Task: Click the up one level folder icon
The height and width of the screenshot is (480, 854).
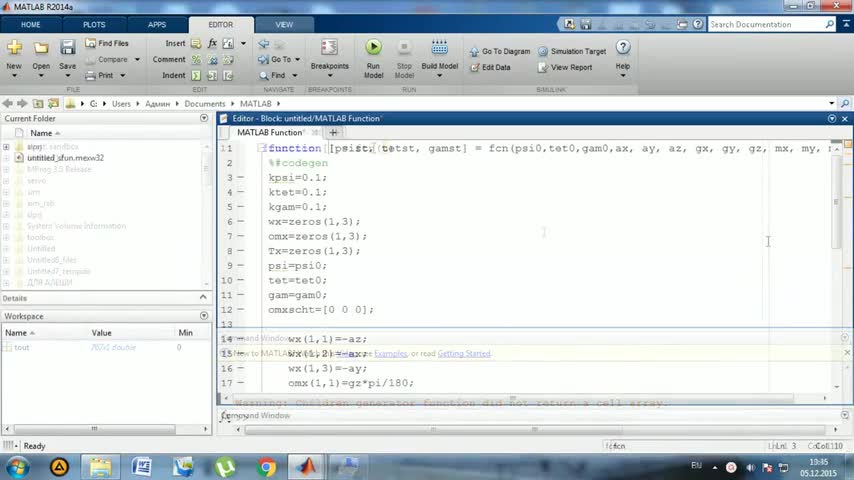Action: [x=38, y=104]
